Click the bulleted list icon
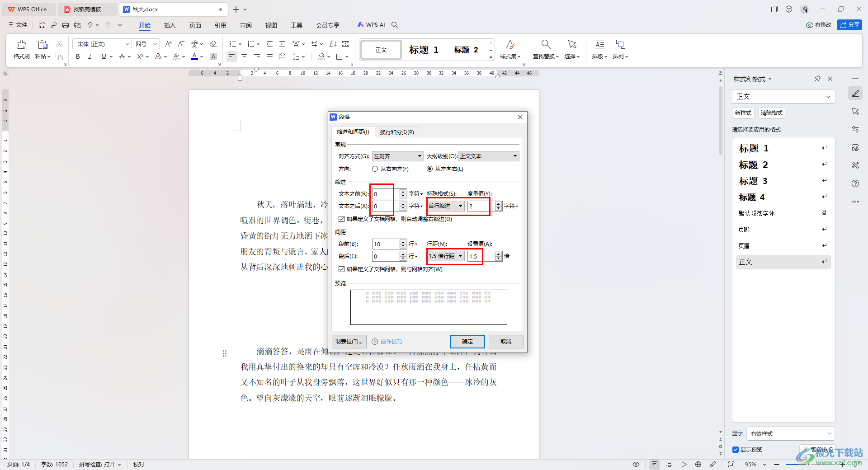868x470 pixels. pyautogui.click(x=232, y=44)
